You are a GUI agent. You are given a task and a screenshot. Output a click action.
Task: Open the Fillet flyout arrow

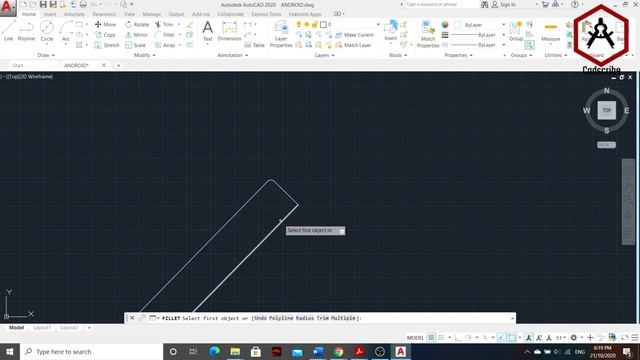coord(180,35)
